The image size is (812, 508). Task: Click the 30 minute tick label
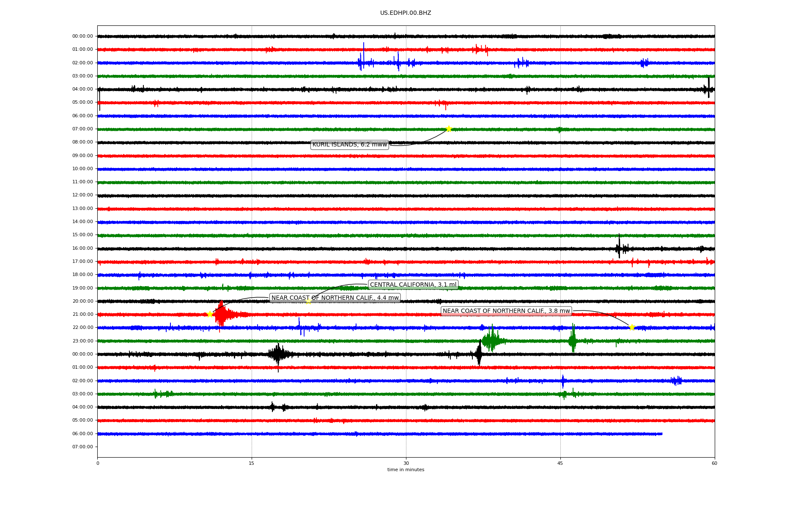pyautogui.click(x=406, y=463)
